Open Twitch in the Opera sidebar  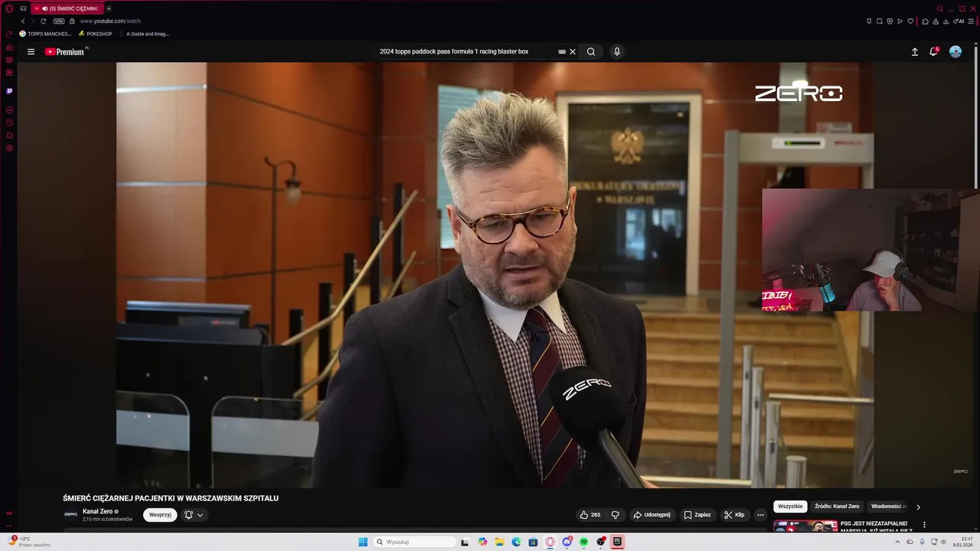(x=9, y=91)
